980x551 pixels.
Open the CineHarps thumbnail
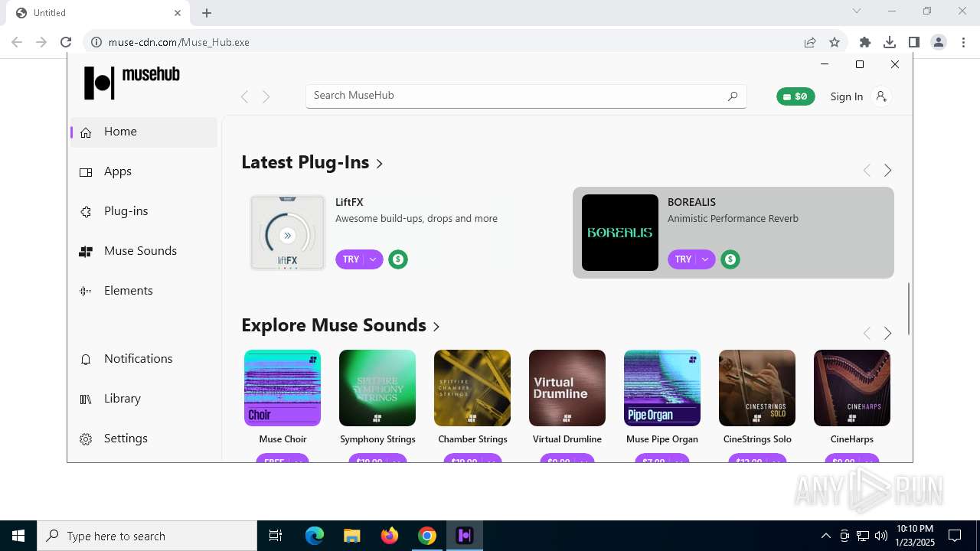[x=852, y=388]
